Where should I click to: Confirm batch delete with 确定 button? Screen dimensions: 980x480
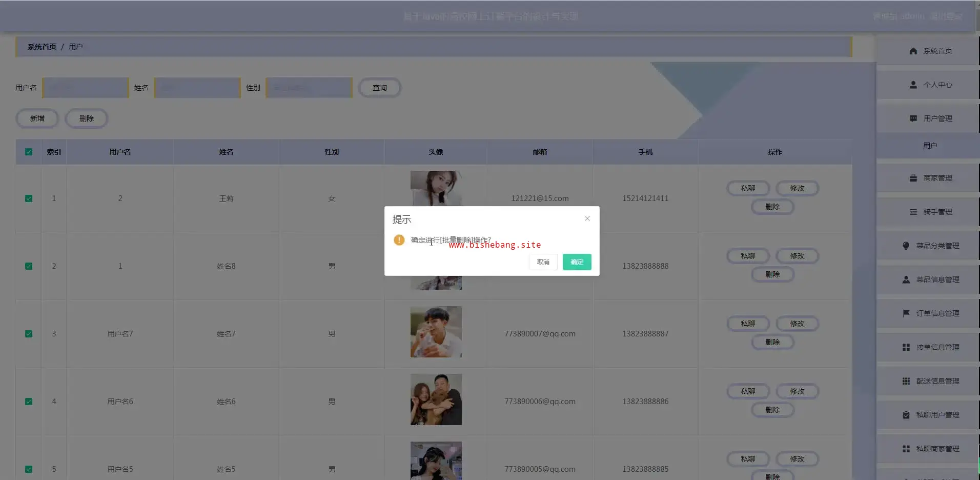[x=577, y=262]
